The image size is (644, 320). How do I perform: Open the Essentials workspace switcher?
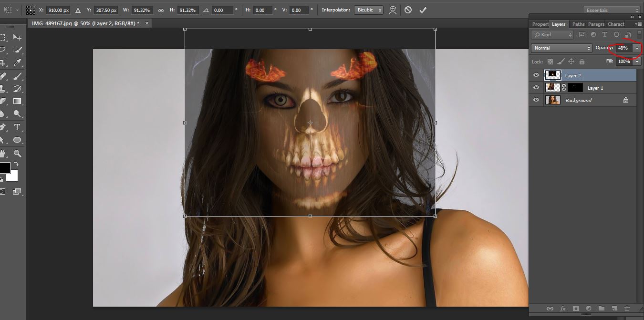click(612, 10)
